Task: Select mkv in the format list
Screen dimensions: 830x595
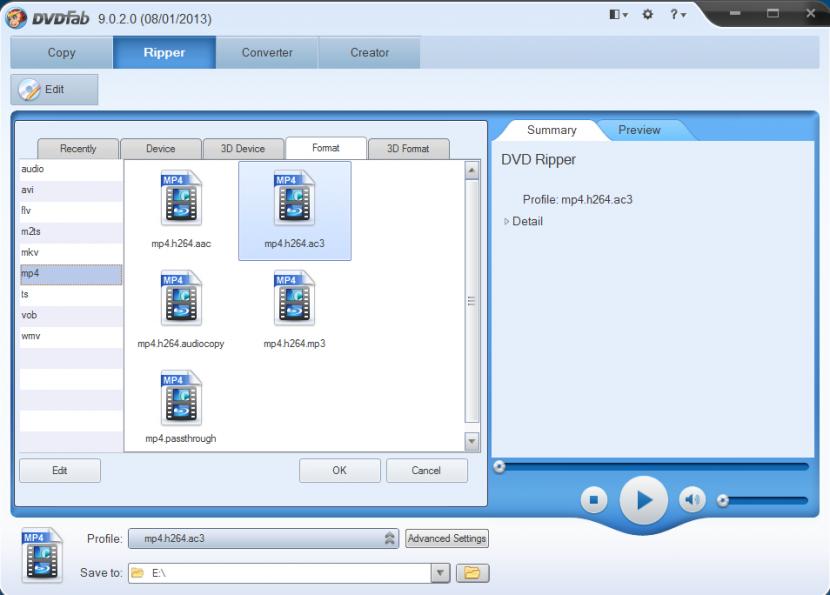Action: coord(71,253)
